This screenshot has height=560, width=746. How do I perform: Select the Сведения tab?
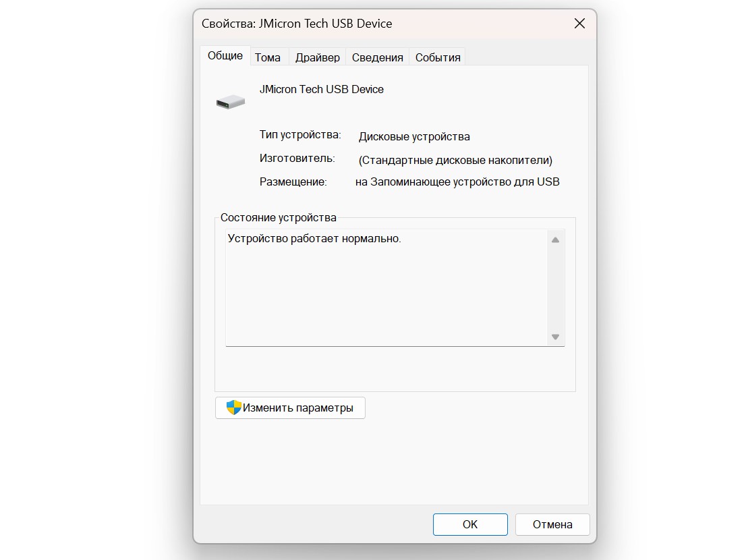click(x=377, y=57)
